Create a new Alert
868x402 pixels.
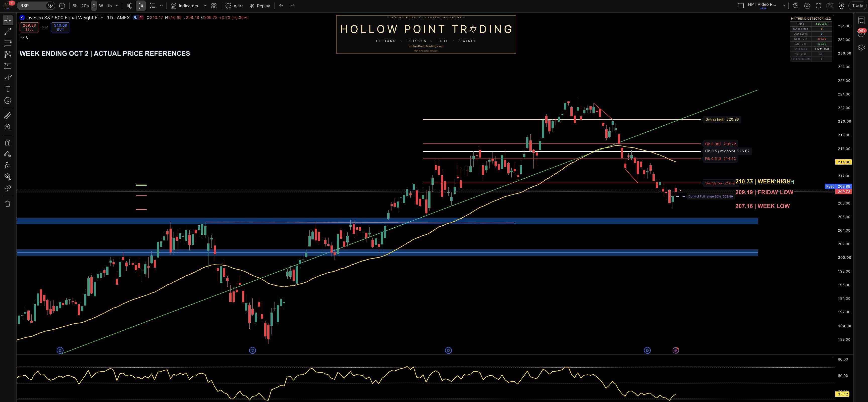[234, 6]
